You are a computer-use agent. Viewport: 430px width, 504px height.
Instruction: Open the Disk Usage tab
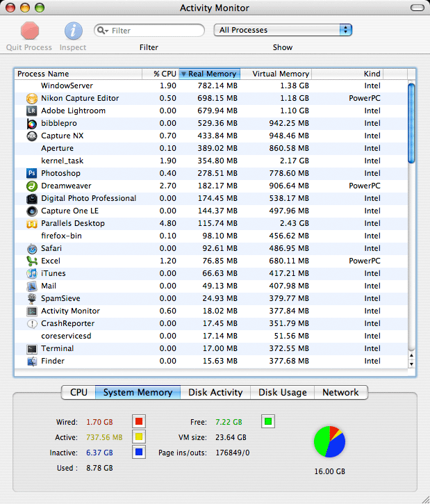pyautogui.click(x=282, y=393)
